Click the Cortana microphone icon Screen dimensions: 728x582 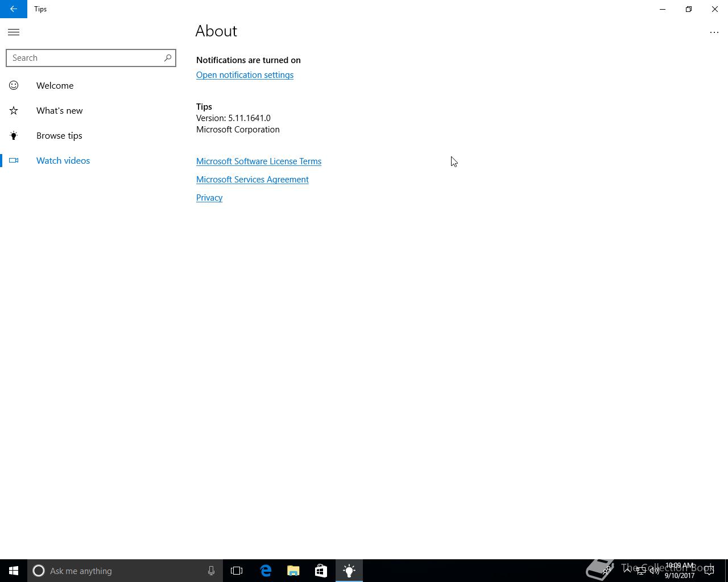211,571
